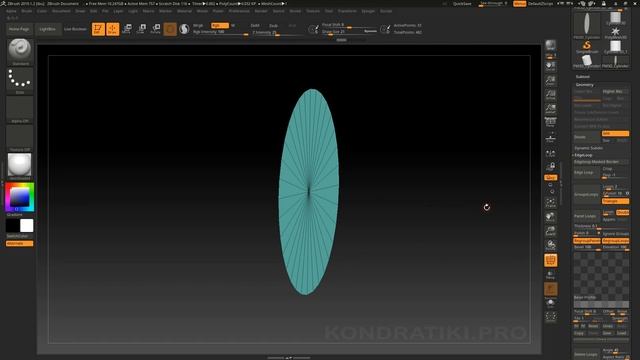Toggle the orange Rgb channel button
Screen dimensions: 640x360
click(x=220, y=25)
